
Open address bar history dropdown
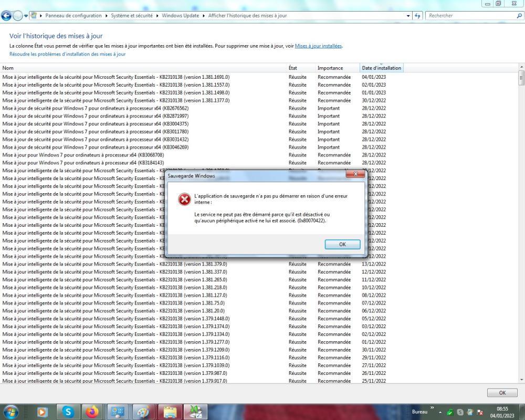[x=408, y=16]
